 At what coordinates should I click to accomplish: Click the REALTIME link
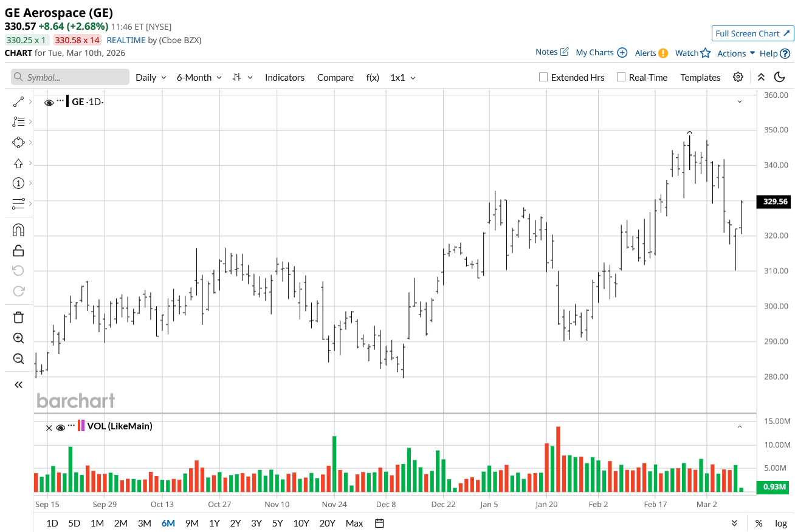point(126,40)
